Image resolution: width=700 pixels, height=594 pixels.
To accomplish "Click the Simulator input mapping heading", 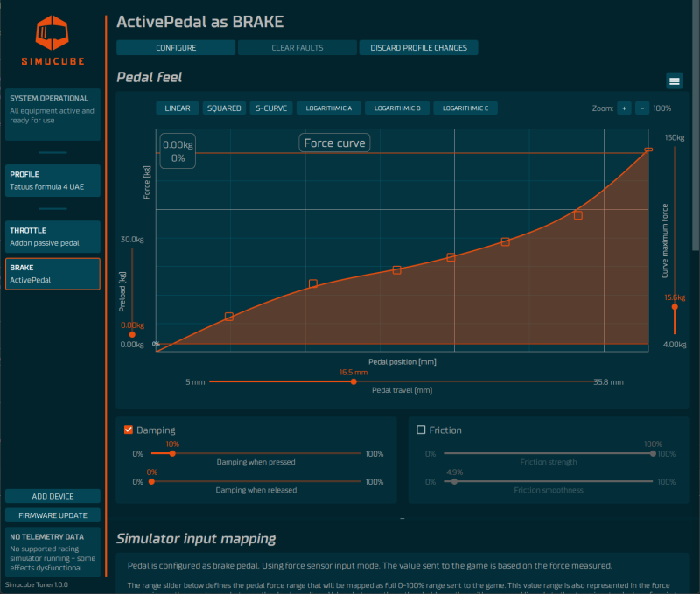I will (x=196, y=539).
